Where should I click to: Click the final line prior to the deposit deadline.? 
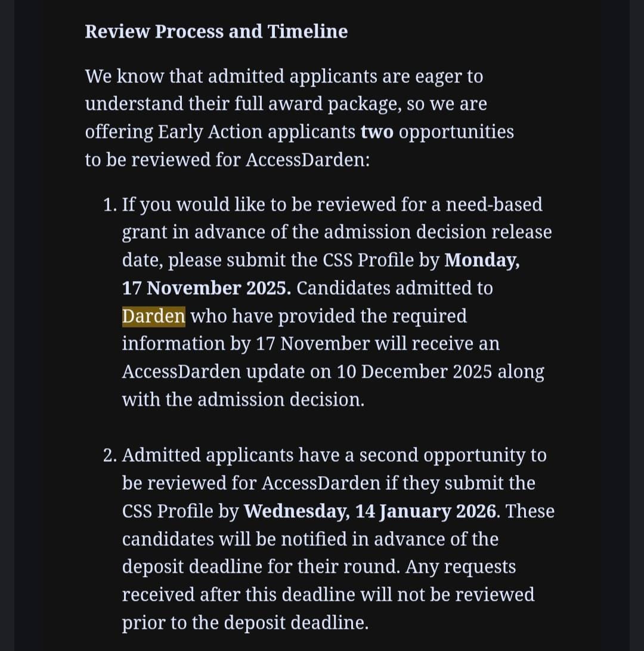tap(245, 623)
